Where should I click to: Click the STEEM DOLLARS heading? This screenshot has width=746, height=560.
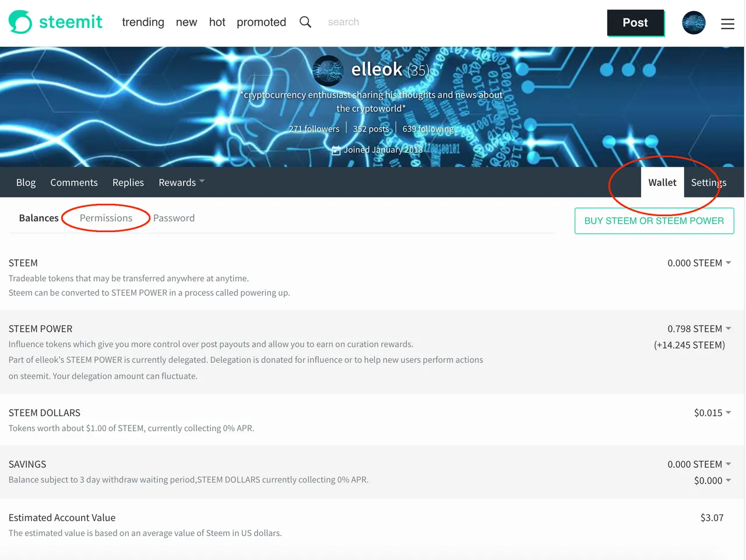click(44, 413)
